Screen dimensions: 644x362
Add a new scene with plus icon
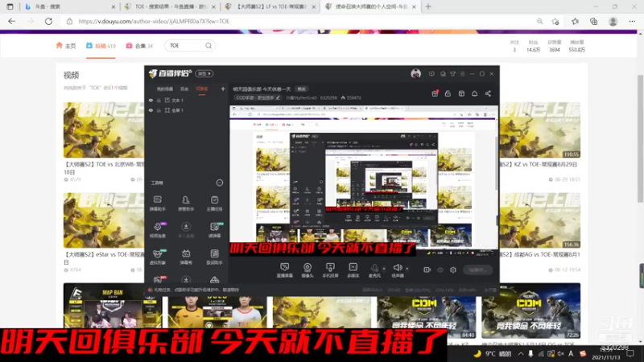coord(223,88)
